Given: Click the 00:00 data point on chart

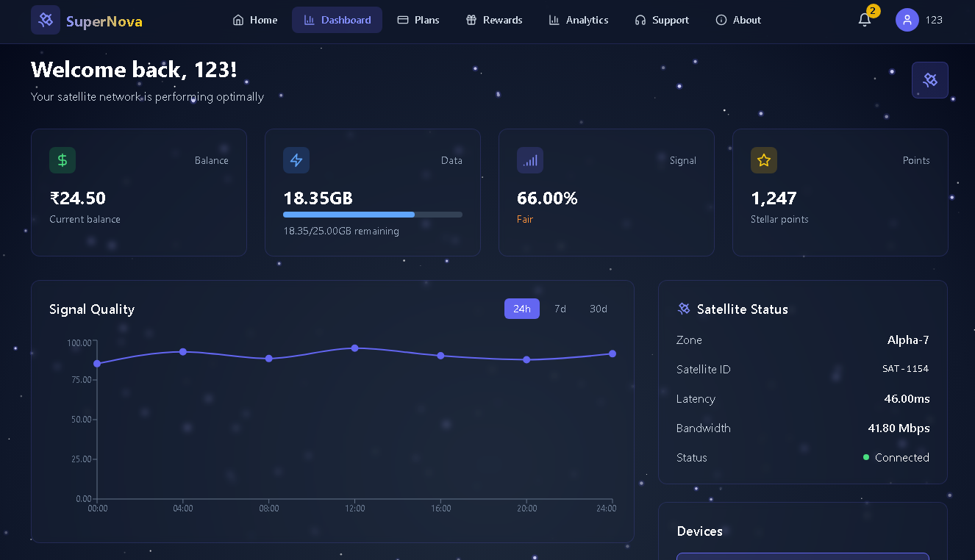Looking at the screenshot, I should click(x=97, y=364).
